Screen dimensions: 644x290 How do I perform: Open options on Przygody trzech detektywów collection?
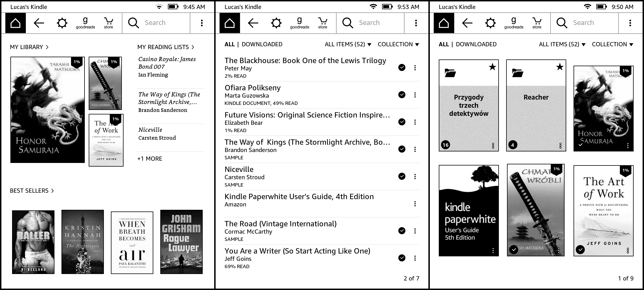point(493,146)
